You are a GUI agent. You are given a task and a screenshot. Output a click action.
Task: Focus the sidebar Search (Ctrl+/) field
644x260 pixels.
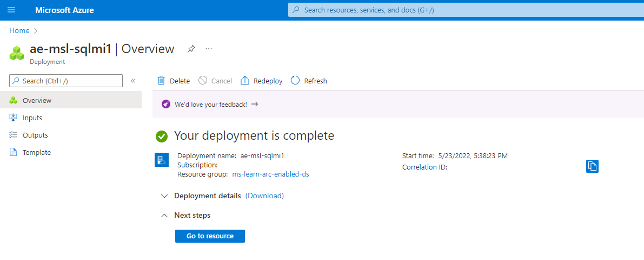66,81
